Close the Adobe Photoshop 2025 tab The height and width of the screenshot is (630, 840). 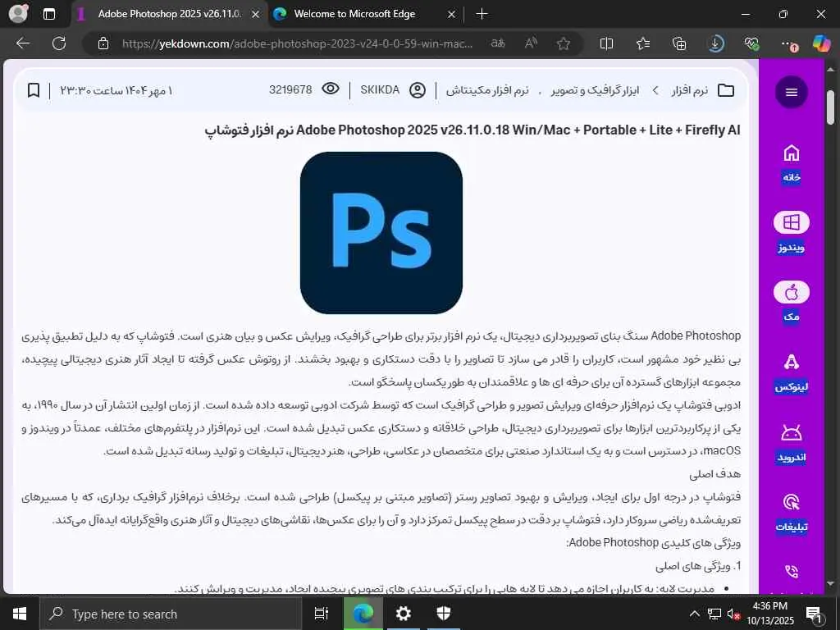[x=256, y=15]
